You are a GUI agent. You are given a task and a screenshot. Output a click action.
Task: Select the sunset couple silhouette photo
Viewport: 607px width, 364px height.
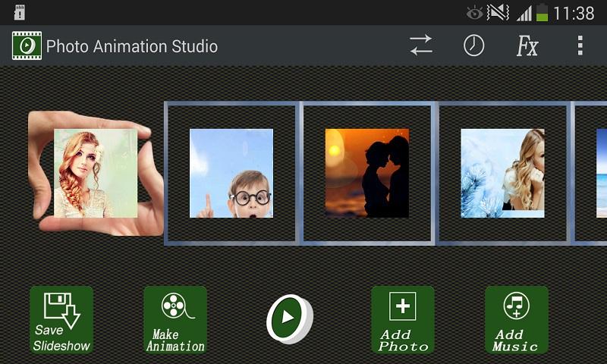click(367, 174)
